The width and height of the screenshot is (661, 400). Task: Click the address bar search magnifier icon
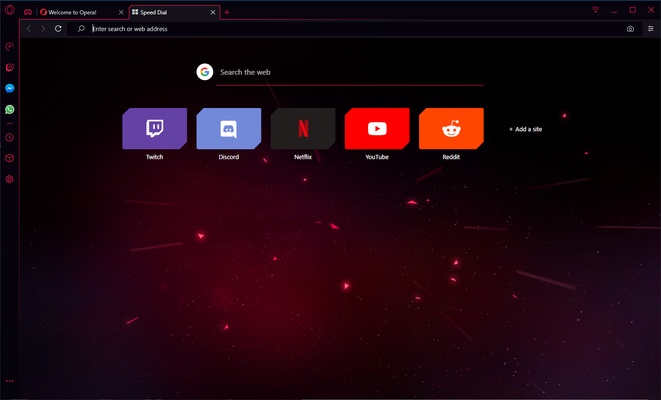coord(81,28)
